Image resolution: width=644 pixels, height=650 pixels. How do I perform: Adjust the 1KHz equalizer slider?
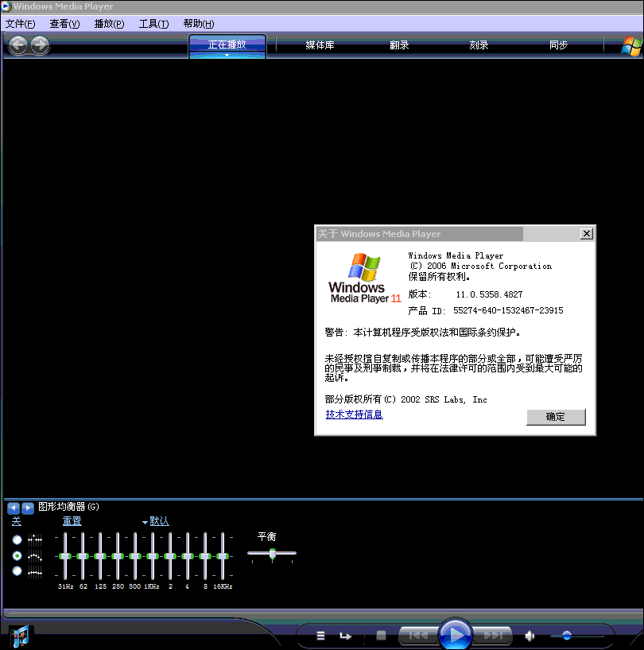tap(153, 556)
